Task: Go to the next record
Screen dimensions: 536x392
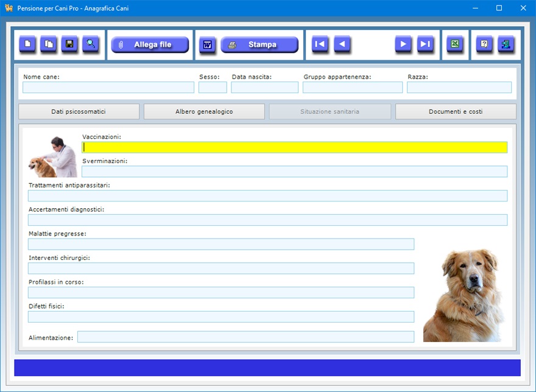Action: (x=403, y=44)
